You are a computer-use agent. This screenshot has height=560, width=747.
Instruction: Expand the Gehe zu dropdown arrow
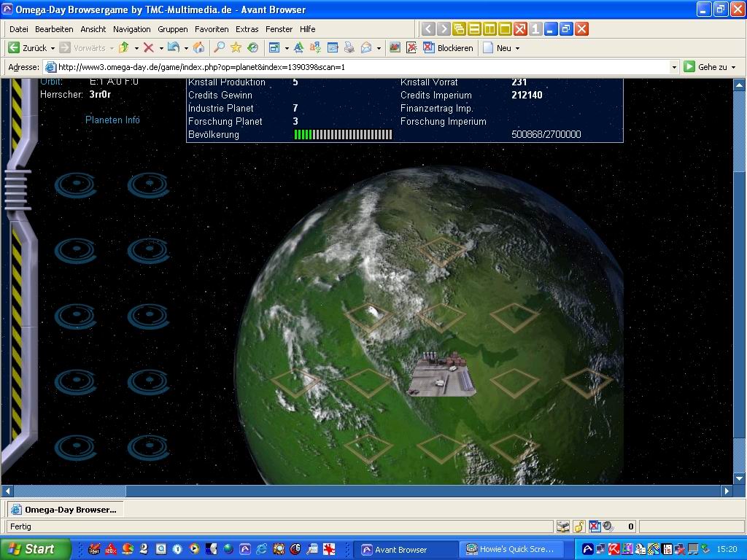click(734, 67)
